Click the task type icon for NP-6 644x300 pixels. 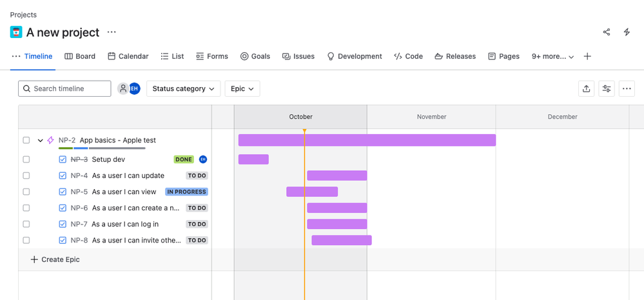63,208
